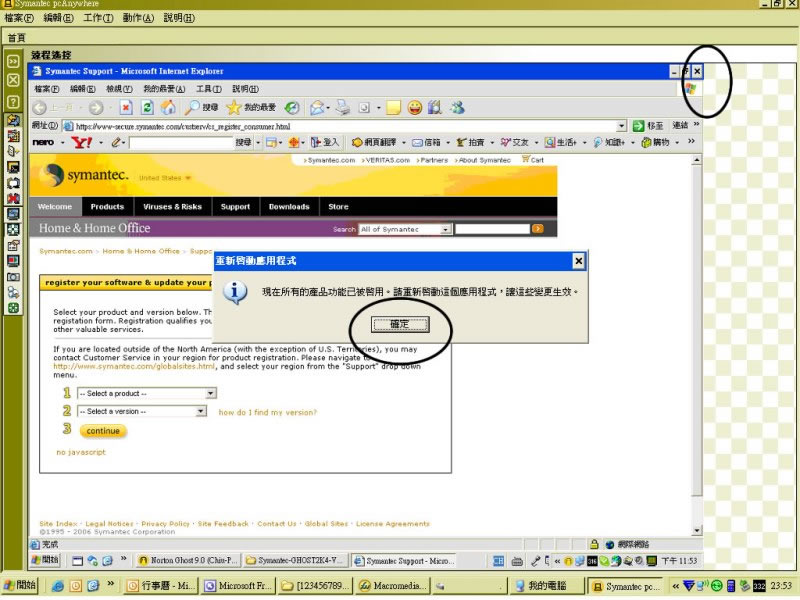Click IE History icon
800x600 pixels.
292,108
